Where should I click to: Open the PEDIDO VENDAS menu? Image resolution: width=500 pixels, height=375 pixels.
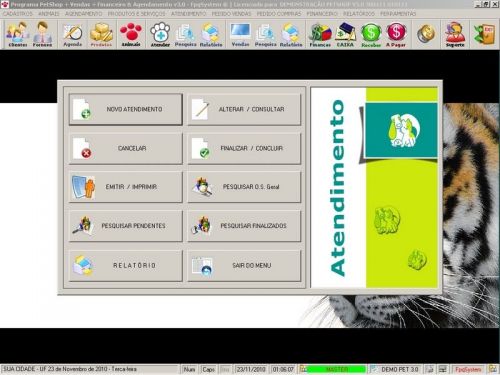coord(231,14)
